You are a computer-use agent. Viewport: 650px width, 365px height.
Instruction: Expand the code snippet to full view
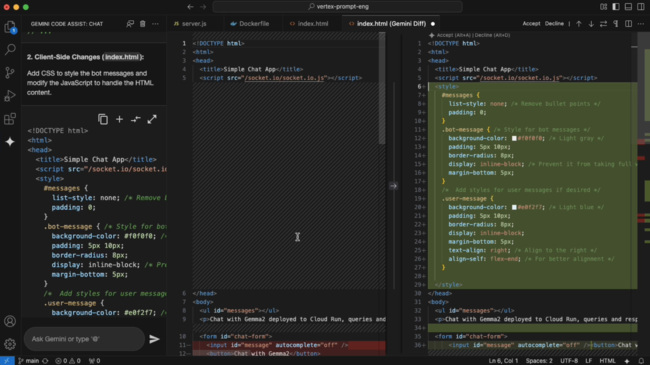pyautogui.click(x=152, y=119)
